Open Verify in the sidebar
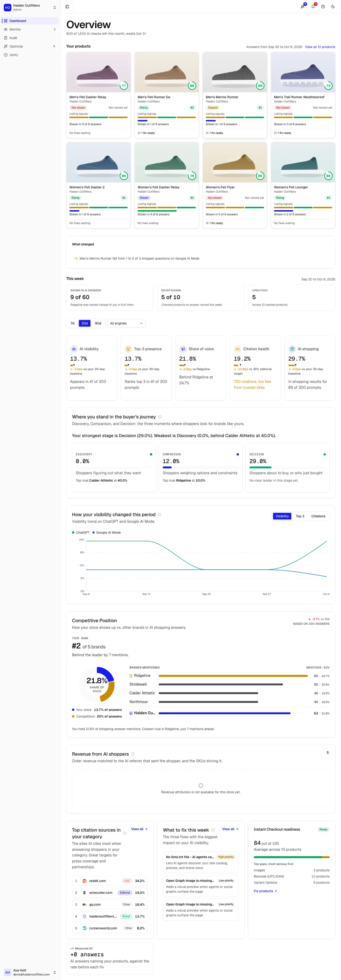This screenshot has width=341, height=980. point(30,55)
